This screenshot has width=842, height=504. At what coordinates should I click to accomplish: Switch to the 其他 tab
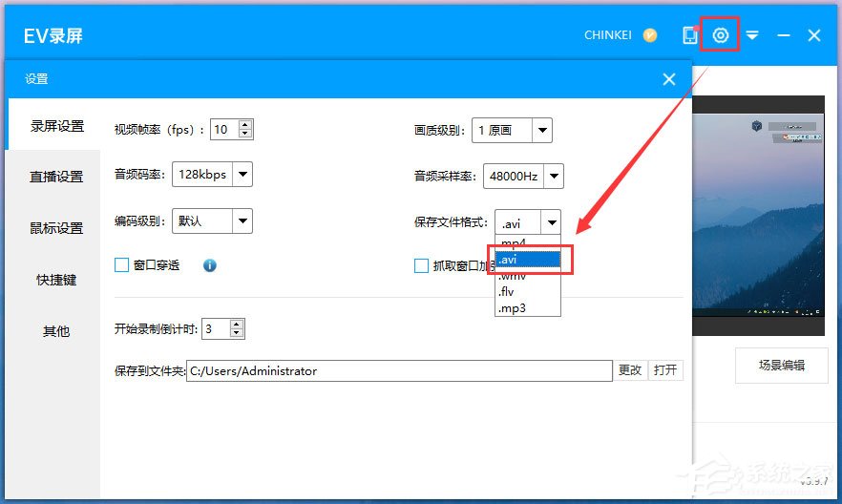56,331
